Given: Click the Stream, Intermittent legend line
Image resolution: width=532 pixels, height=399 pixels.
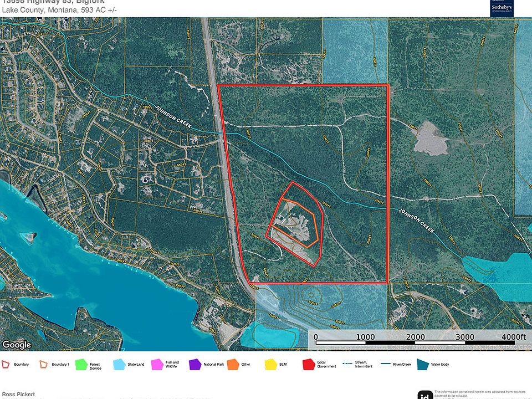Looking at the screenshot, I should pyautogui.click(x=347, y=364).
